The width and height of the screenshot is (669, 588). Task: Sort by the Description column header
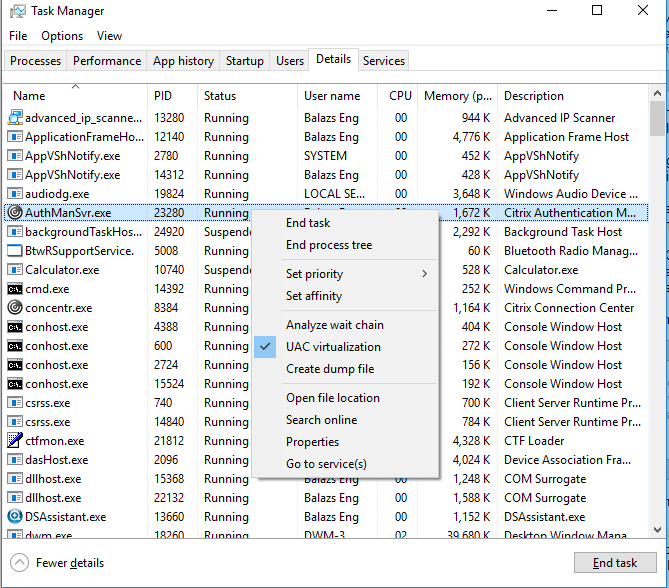point(573,96)
